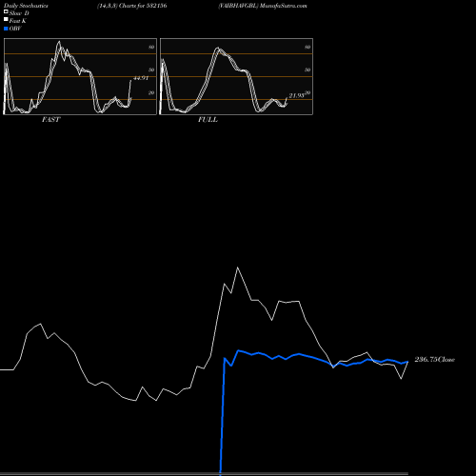Click the Slow D legend swatch
Viewport: 476px width, 476px height.
point(6,11)
